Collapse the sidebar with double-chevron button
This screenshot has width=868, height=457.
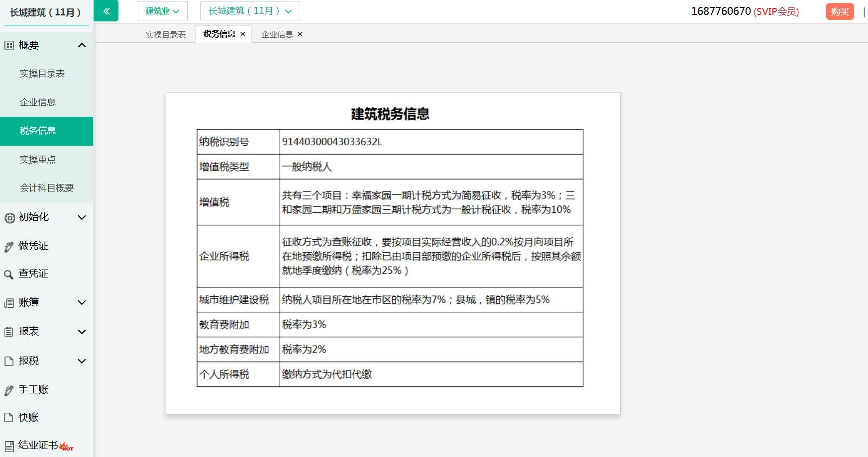pyautogui.click(x=106, y=11)
